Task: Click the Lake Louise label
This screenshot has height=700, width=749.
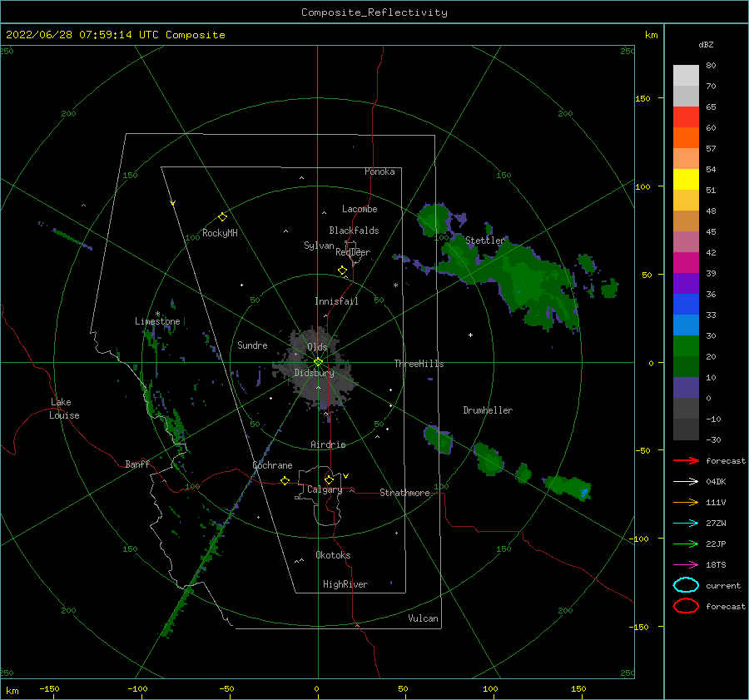Action: click(64, 409)
